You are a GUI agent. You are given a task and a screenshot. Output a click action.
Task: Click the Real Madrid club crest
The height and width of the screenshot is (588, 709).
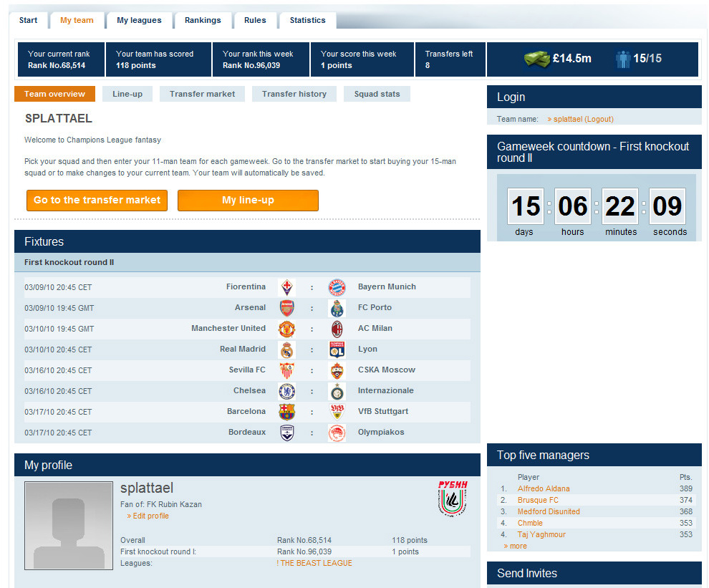286,350
